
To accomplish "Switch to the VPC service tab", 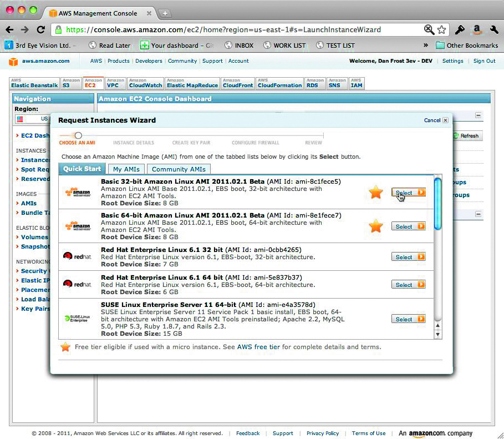I will 115,83.
